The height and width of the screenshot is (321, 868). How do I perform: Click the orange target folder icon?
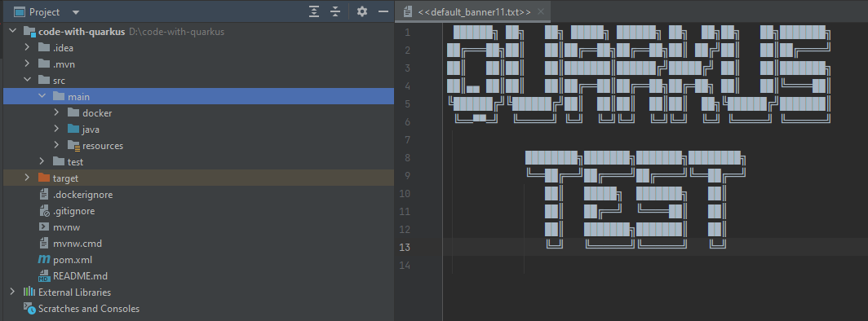(x=44, y=178)
